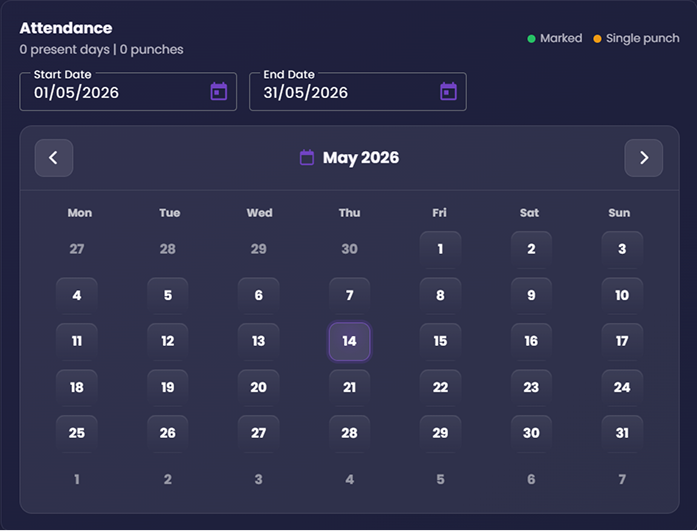The height and width of the screenshot is (531, 698).
Task: Click the Marked legend label
Action: click(x=561, y=39)
